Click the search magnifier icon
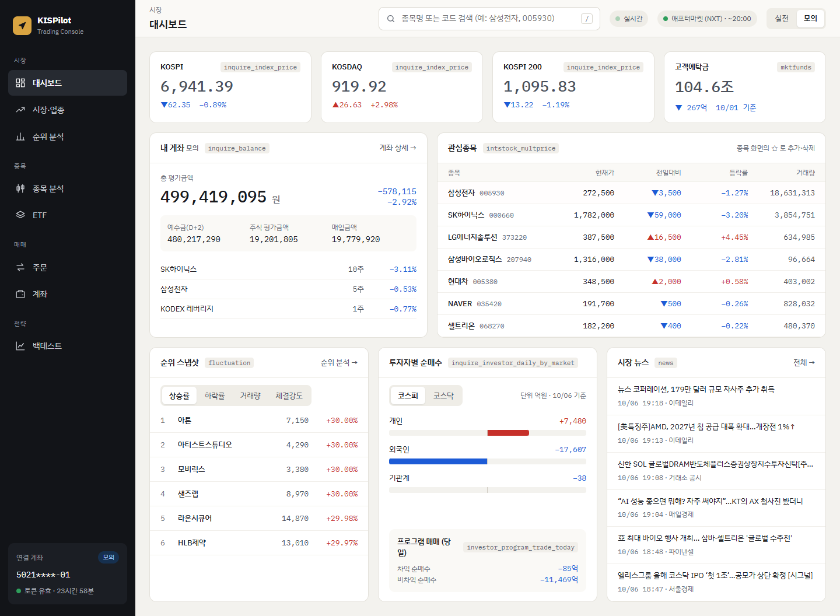 point(391,19)
